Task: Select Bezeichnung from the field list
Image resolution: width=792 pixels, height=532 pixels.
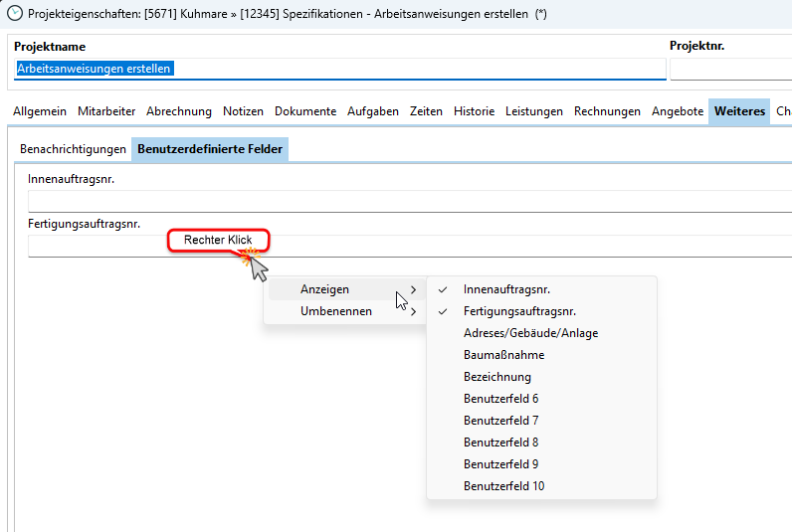Action: (x=496, y=377)
